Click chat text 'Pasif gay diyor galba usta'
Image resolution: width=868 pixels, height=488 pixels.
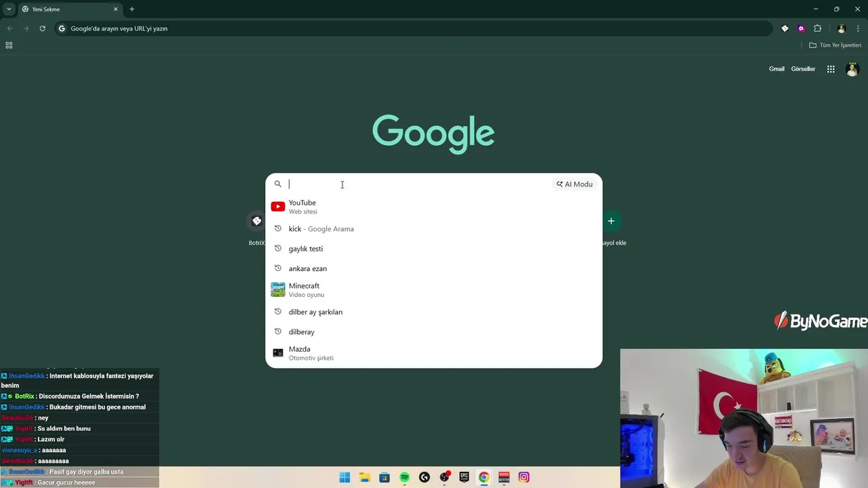86,472
